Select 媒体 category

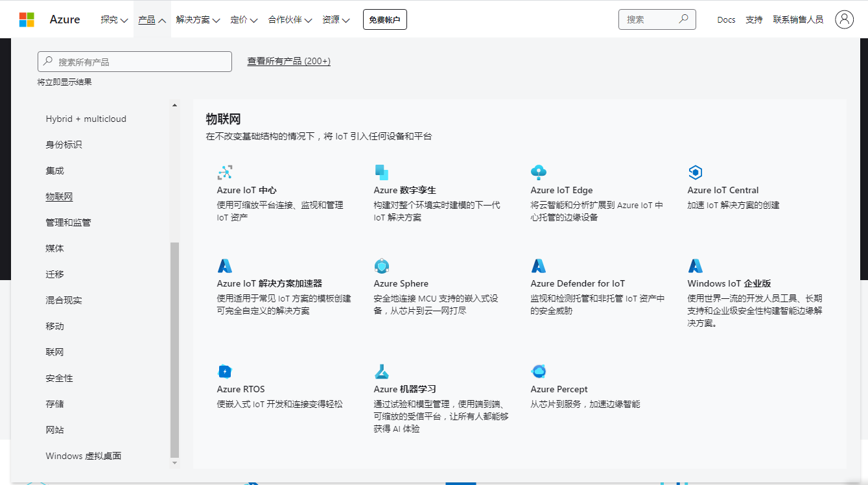54,248
